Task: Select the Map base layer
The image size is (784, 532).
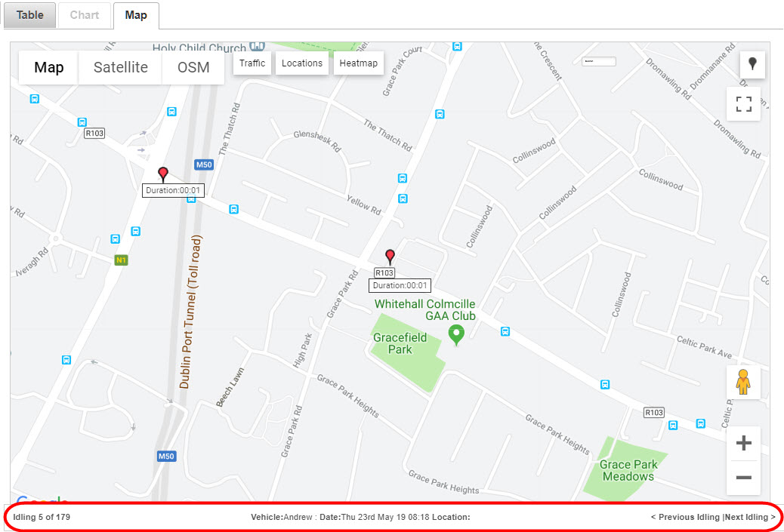Action: coord(48,67)
